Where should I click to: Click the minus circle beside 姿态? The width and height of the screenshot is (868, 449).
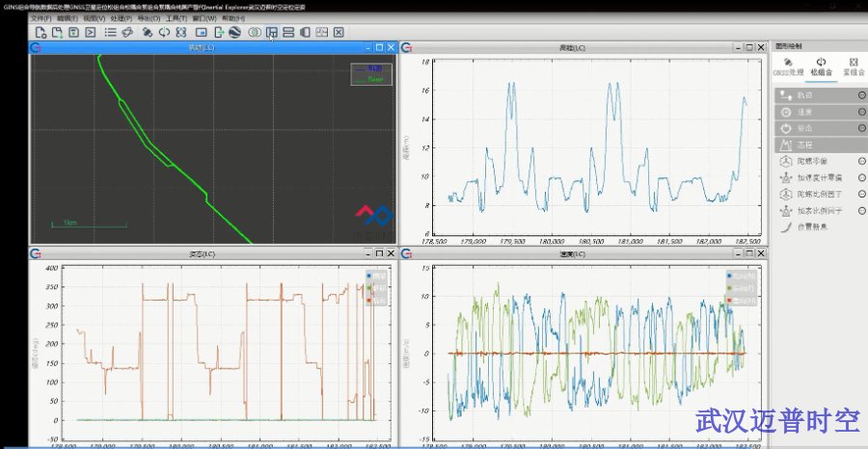click(x=860, y=128)
